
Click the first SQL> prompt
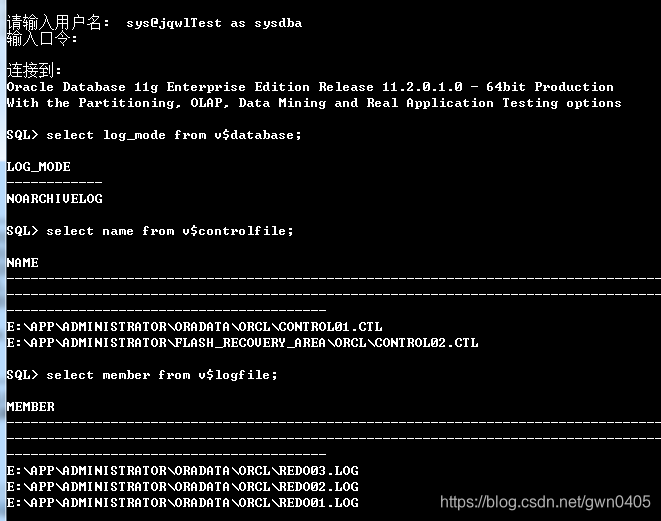click(22, 135)
